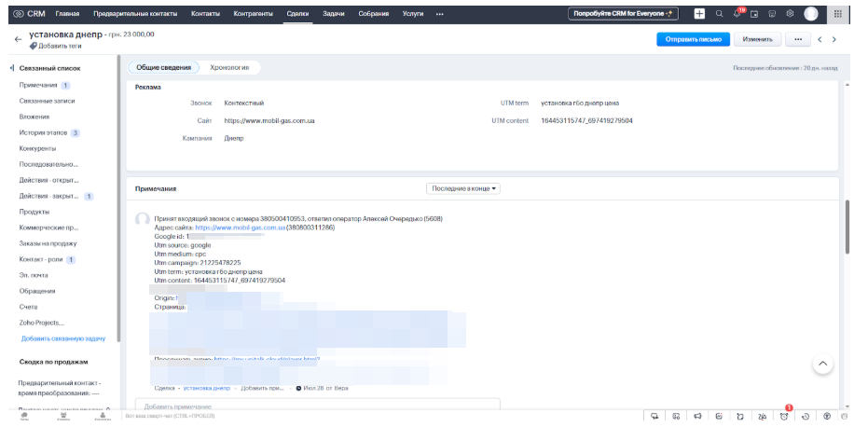Open the Последние в конце sort dropdown
The height and width of the screenshot is (441, 868).
[x=463, y=188]
